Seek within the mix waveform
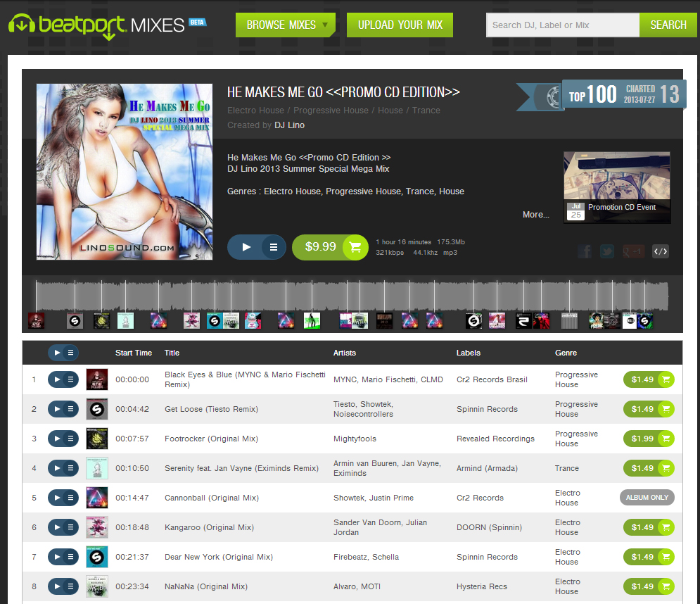The width and height of the screenshot is (700, 604). point(352,295)
